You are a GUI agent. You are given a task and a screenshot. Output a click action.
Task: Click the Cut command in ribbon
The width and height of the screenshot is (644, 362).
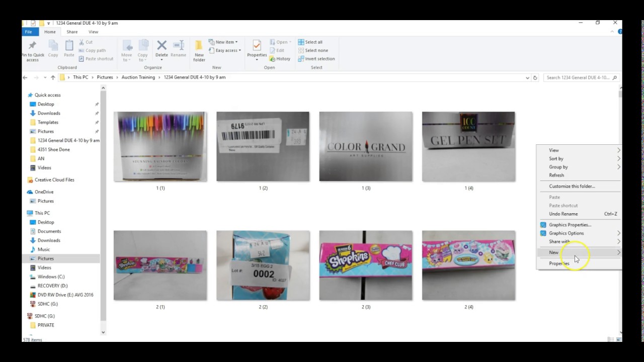[86, 42]
